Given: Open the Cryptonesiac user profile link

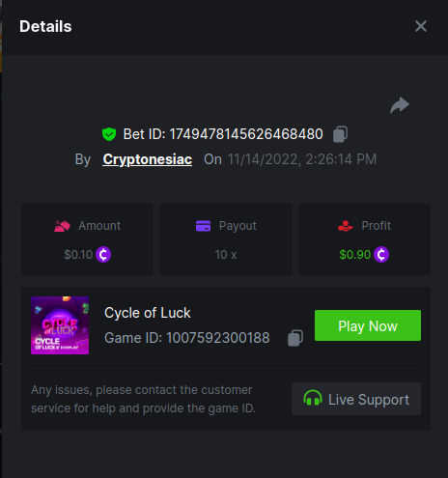Looking at the screenshot, I should tap(148, 159).
